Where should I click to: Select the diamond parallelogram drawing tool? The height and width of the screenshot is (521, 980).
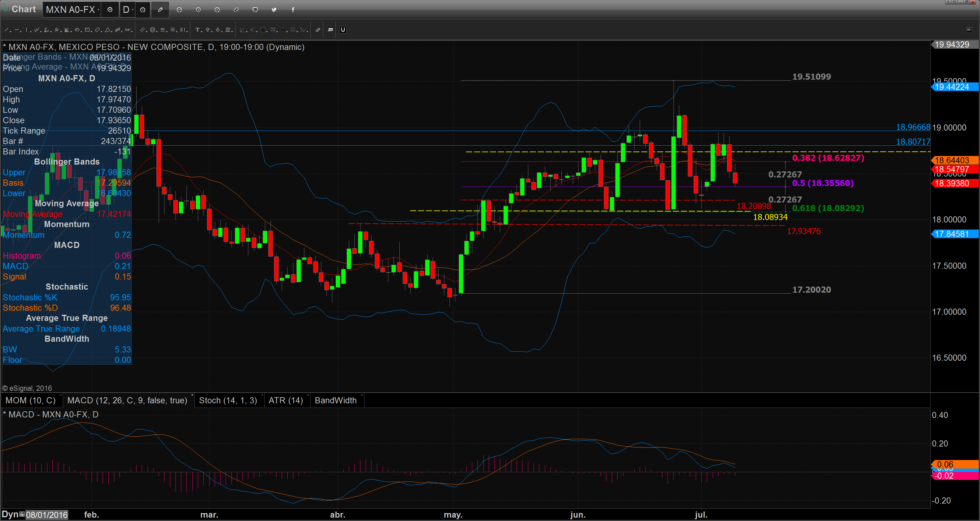[x=97, y=30]
